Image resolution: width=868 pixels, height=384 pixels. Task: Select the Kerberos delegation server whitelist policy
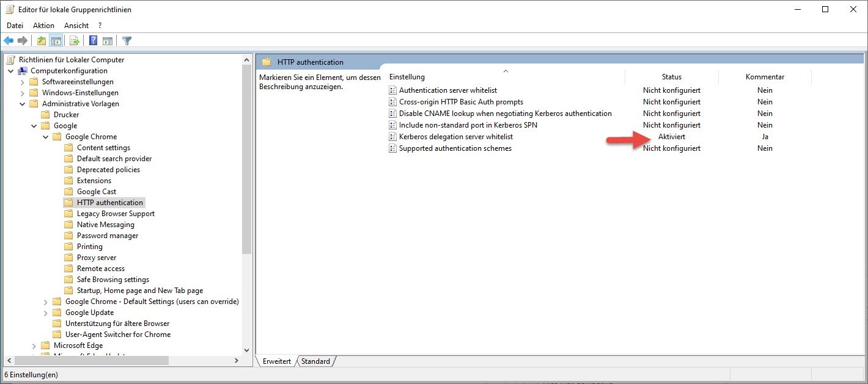click(x=455, y=137)
